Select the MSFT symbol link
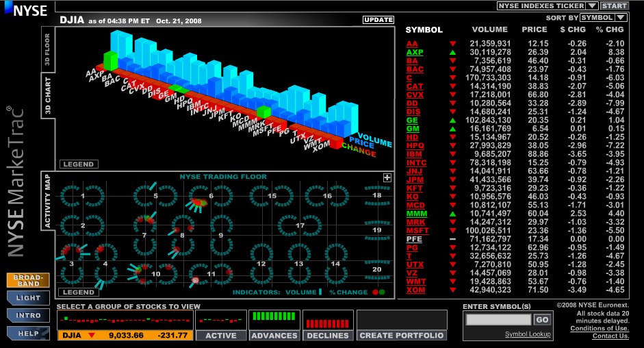The image size is (644, 348). click(x=417, y=230)
